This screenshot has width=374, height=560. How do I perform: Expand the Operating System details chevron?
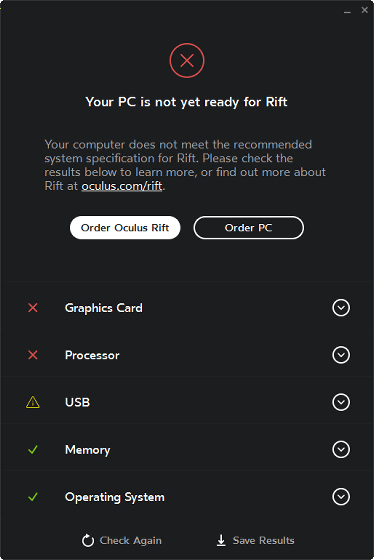[x=341, y=497]
